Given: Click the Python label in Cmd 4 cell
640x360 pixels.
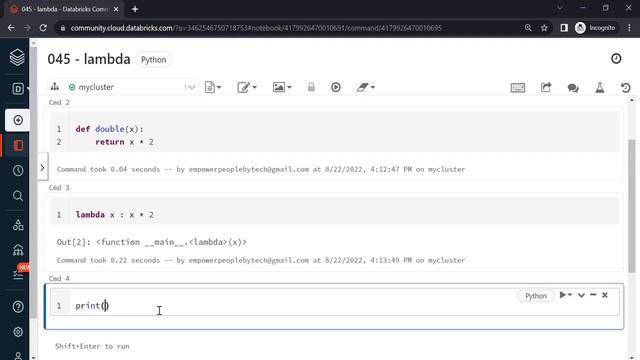Looking at the screenshot, I should pyautogui.click(x=536, y=296).
